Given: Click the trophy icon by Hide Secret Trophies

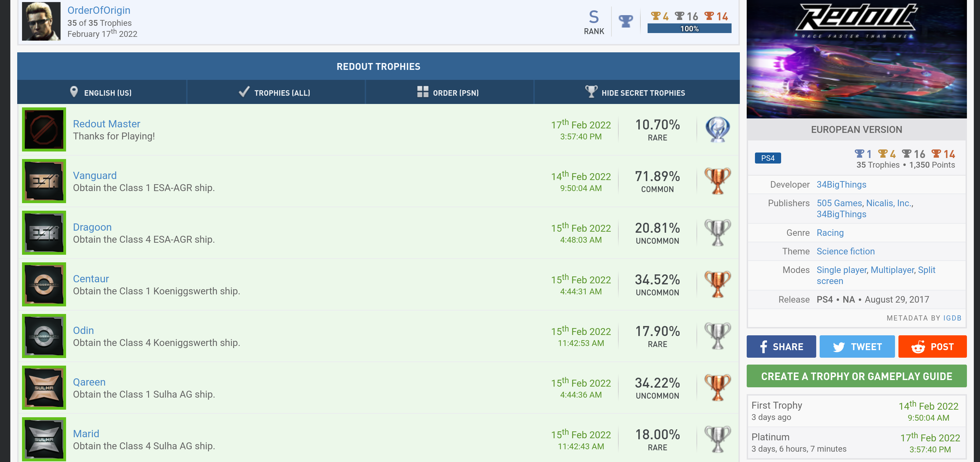Looking at the screenshot, I should pyautogui.click(x=591, y=92).
